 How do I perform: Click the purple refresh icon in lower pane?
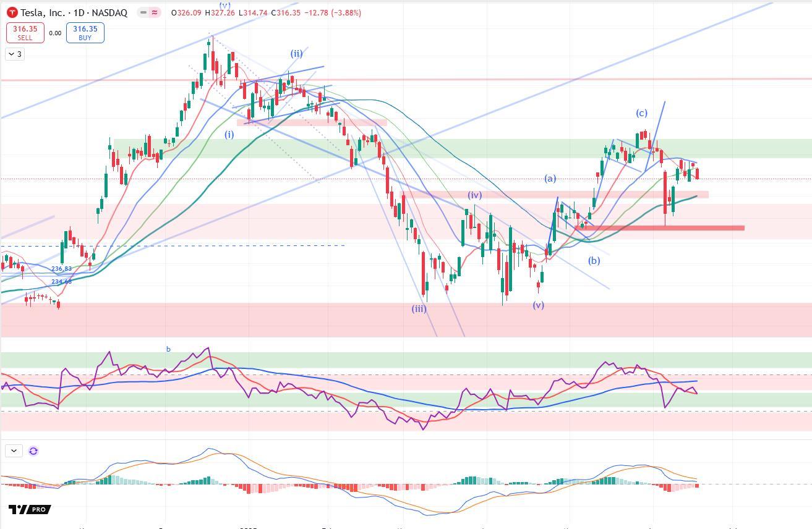click(x=33, y=451)
